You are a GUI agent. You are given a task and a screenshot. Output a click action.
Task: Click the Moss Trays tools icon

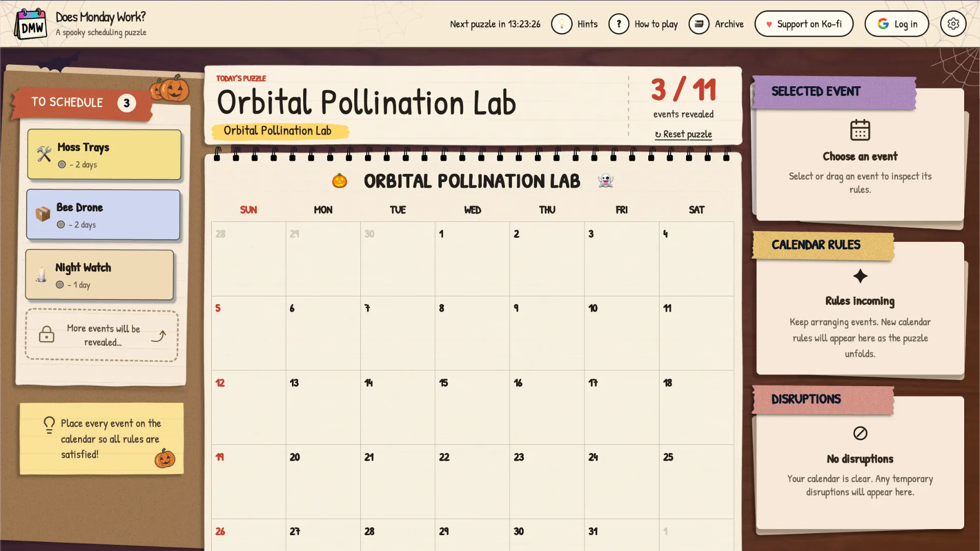[x=44, y=154]
